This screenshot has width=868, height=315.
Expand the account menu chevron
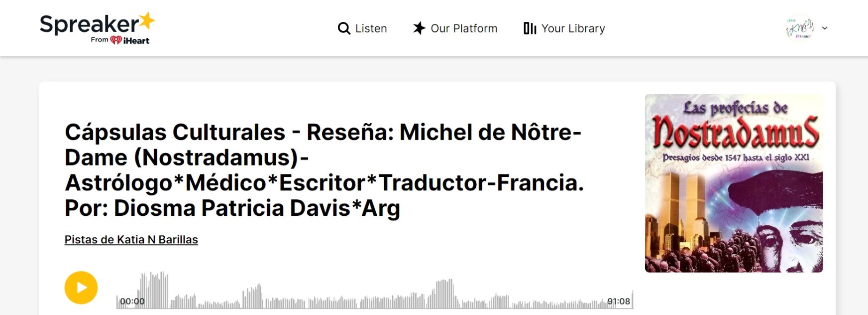(x=825, y=28)
